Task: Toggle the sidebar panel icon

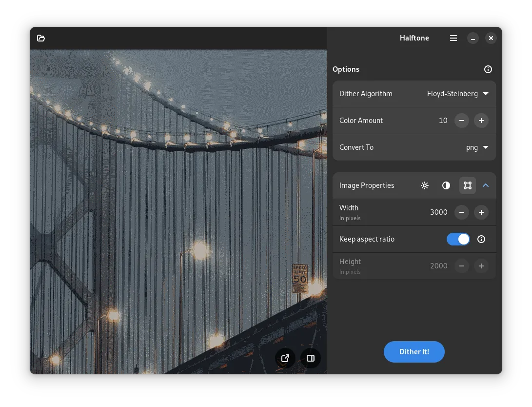Action: [311, 358]
